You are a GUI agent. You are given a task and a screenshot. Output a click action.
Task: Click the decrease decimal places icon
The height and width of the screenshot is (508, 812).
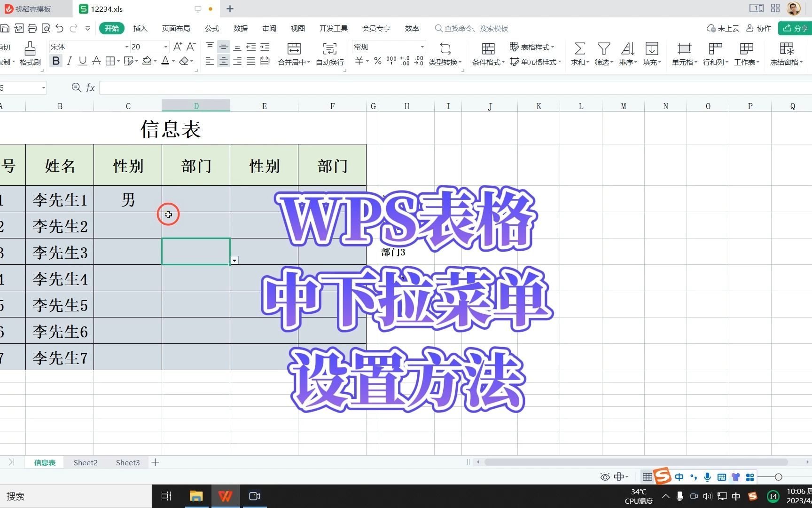(x=419, y=61)
